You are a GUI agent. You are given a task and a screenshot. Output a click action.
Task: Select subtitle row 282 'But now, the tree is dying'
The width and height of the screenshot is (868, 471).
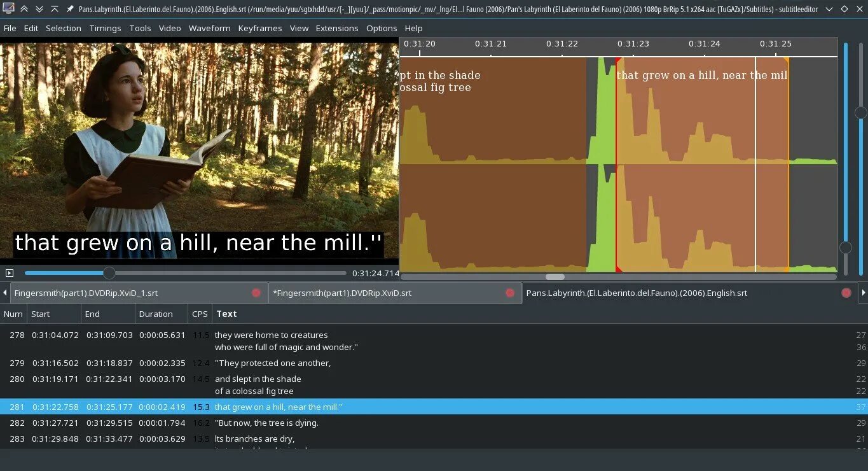coord(434,423)
